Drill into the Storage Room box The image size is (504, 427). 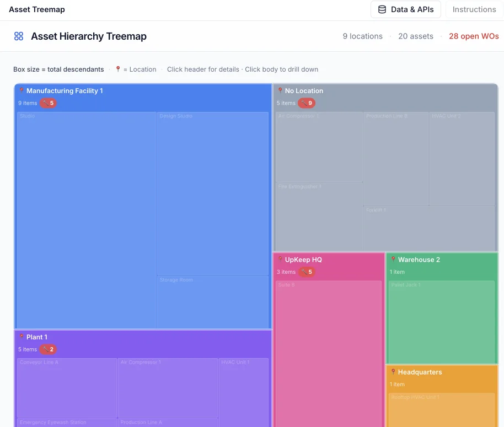(212, 302)
